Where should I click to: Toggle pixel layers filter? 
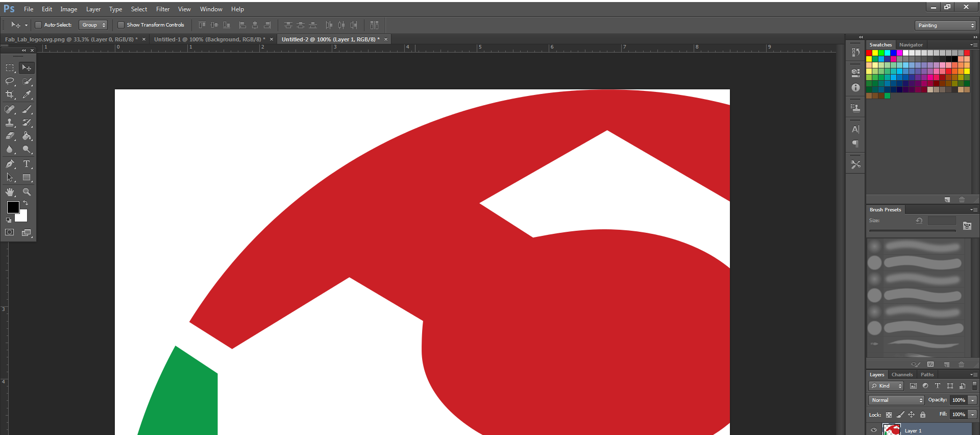point(913,386)
